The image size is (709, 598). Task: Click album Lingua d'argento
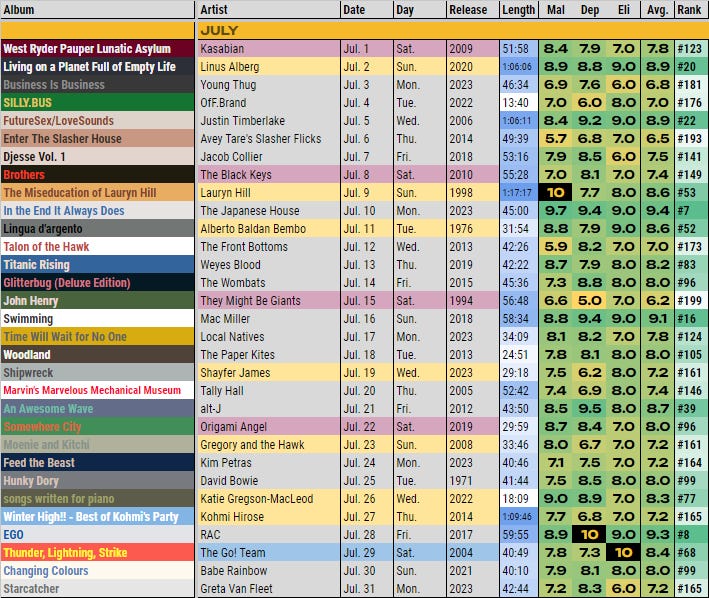tap(98, 229)
